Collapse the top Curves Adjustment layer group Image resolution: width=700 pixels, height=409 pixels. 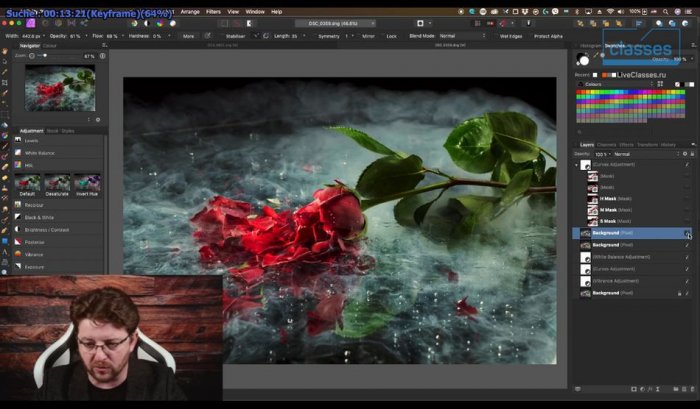(578, 164)
